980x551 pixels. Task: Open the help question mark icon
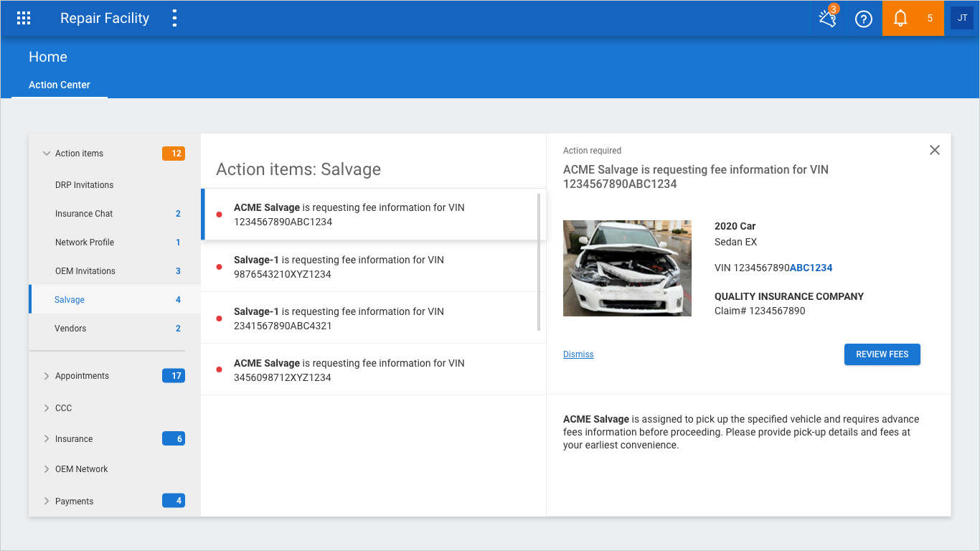click(x=864, y=19)
